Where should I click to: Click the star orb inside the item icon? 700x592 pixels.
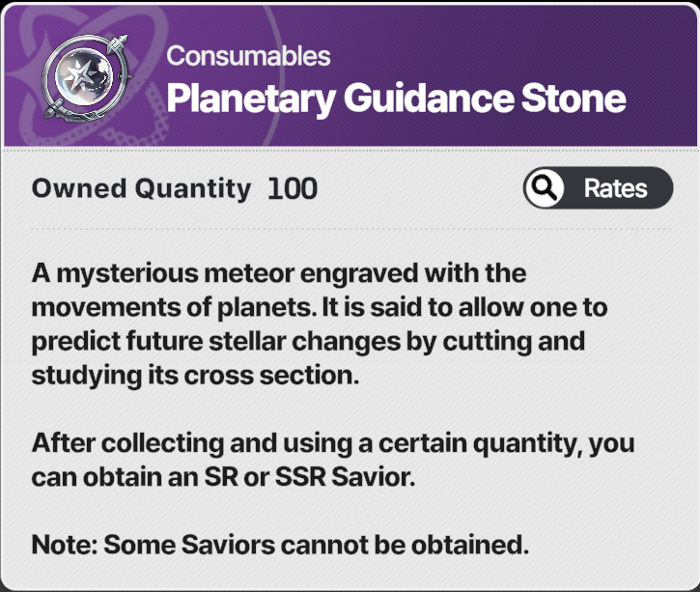[x=84, y=76]
